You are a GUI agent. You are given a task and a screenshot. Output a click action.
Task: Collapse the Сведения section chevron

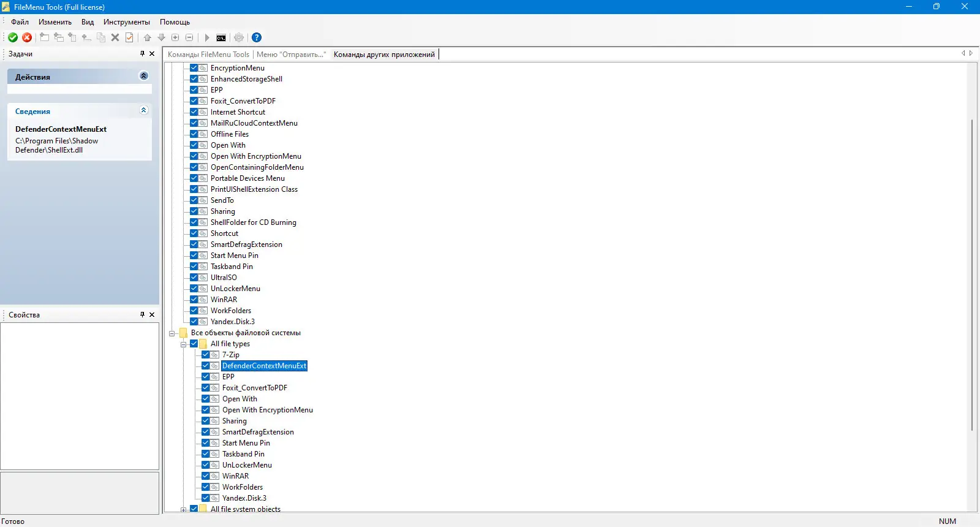point(144,110)
